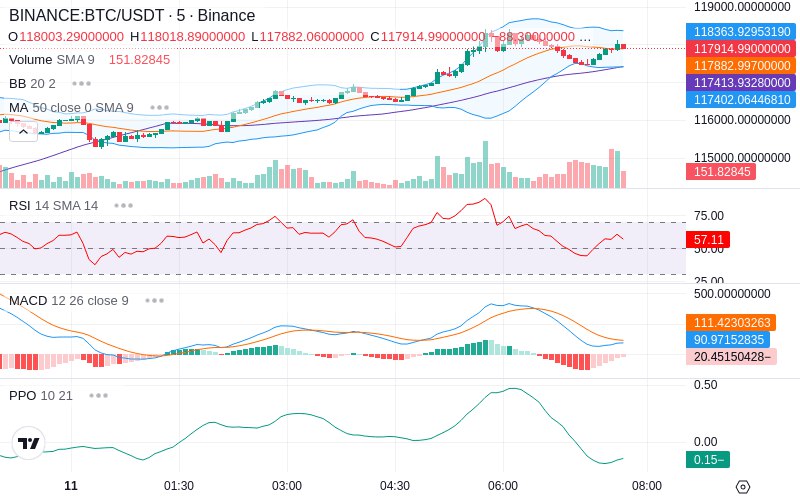Click the 119000.00000000 price axis label
This screenshot has height=500, width=800.
(742, 7)
